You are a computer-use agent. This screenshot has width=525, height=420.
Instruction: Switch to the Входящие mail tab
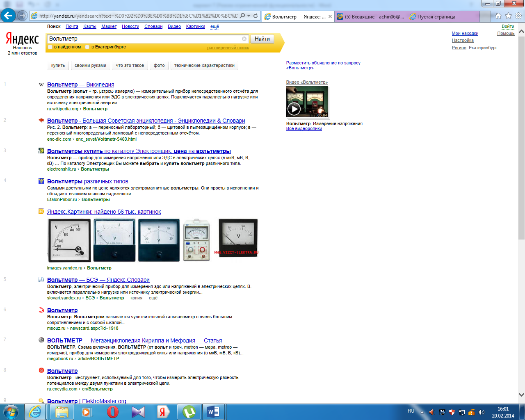tap(371, 16)
